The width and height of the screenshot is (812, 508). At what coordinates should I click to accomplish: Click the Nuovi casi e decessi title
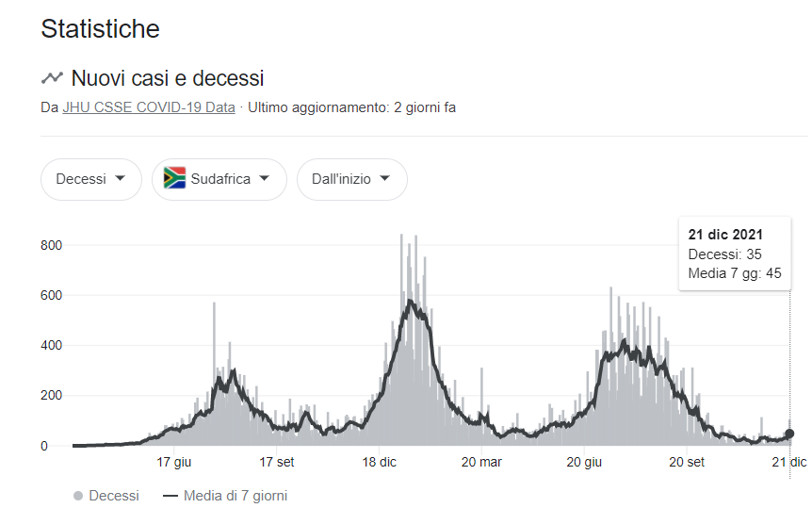(168, 78)
